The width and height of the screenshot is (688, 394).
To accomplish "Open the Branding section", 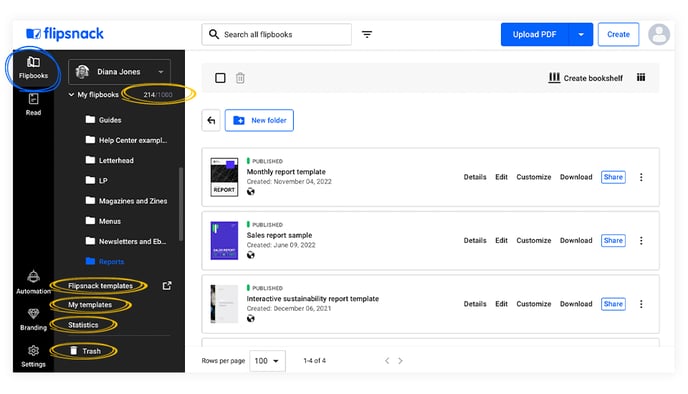I will [x=33, y=319].
